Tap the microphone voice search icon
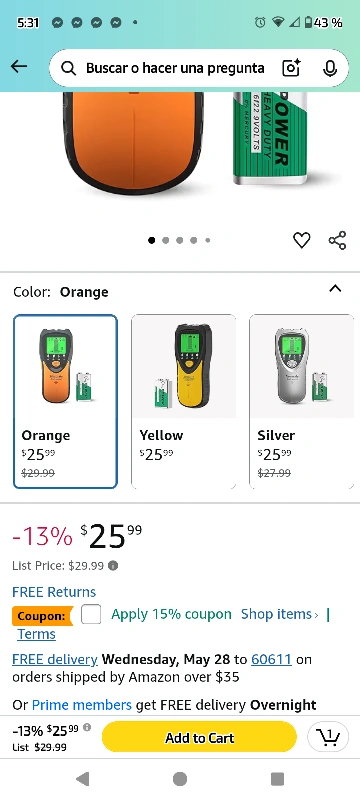Image resolution: width=360 pixels, height=800 pixels. tap(330, 68)
